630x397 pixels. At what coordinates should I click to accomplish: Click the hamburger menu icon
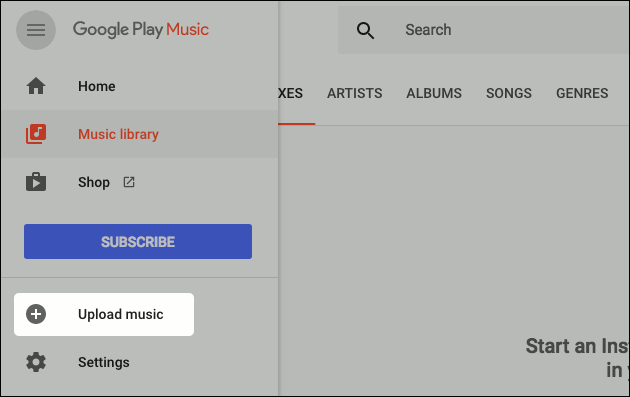(36, 30)
